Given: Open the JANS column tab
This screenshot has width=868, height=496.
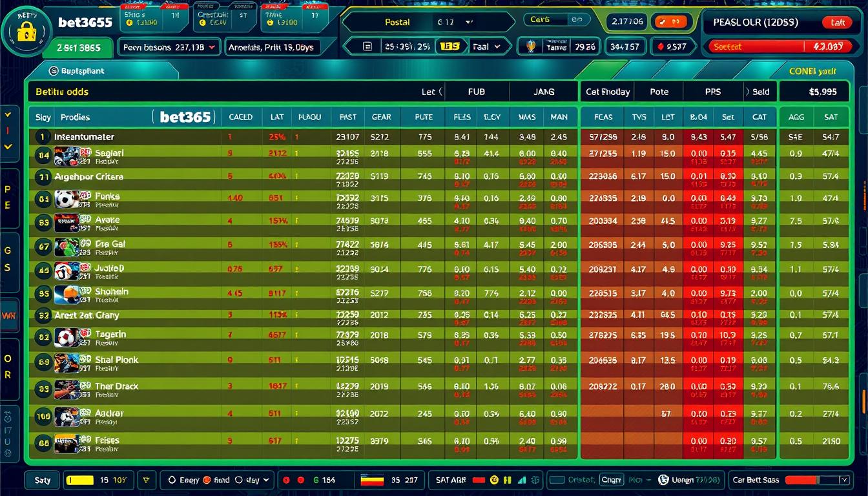Looking at the screenshot, I should point(544,92).
